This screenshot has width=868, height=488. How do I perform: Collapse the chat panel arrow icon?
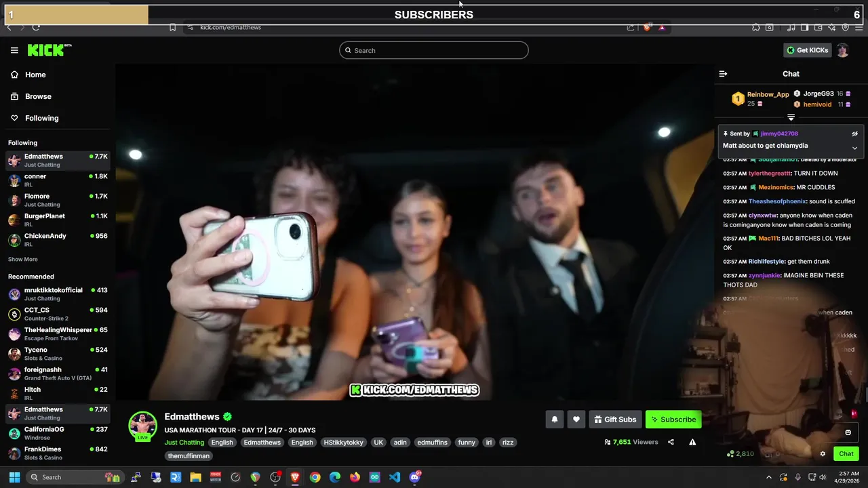click(723, 74)
